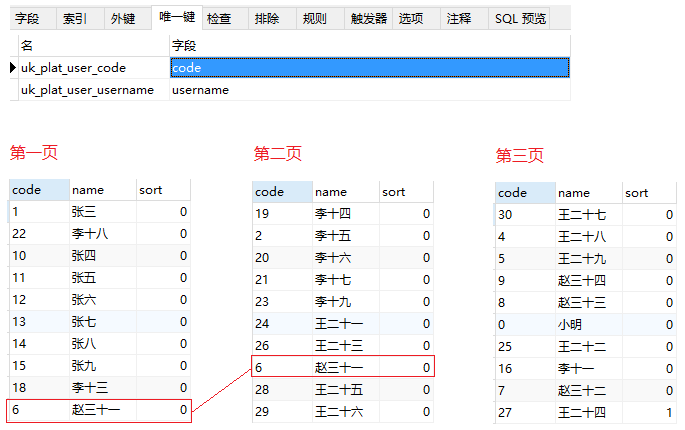Select the 王二十二 name cell

coord(588,347)
